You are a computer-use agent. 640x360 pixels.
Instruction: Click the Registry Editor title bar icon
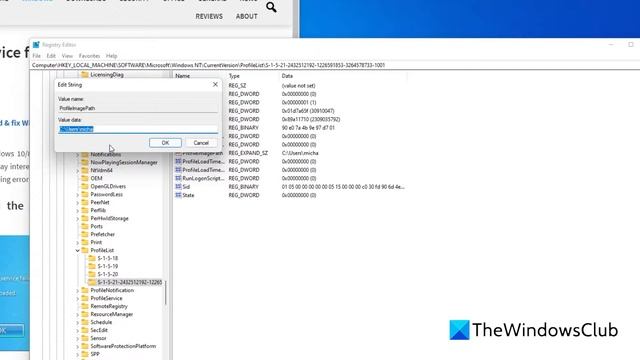pyautogui.click(x=36, y=44)
